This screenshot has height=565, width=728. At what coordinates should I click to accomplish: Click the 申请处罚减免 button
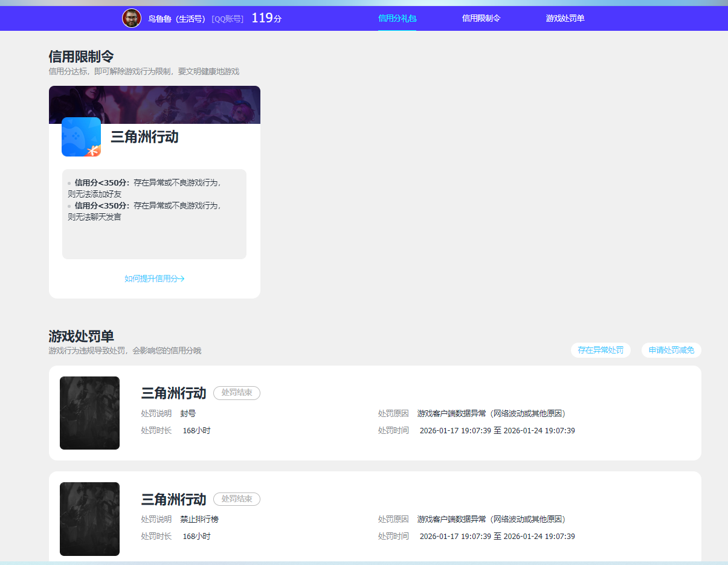(671, 350)
